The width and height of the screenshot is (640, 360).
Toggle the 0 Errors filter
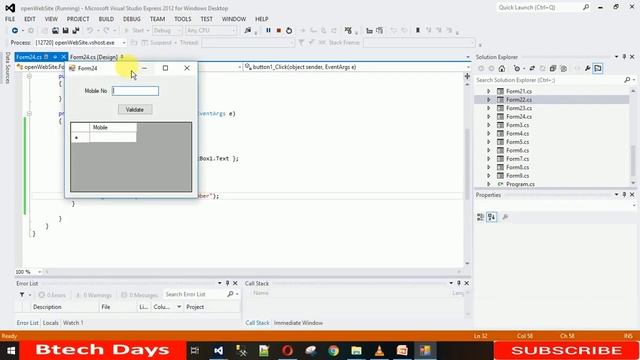pos(52,295)
